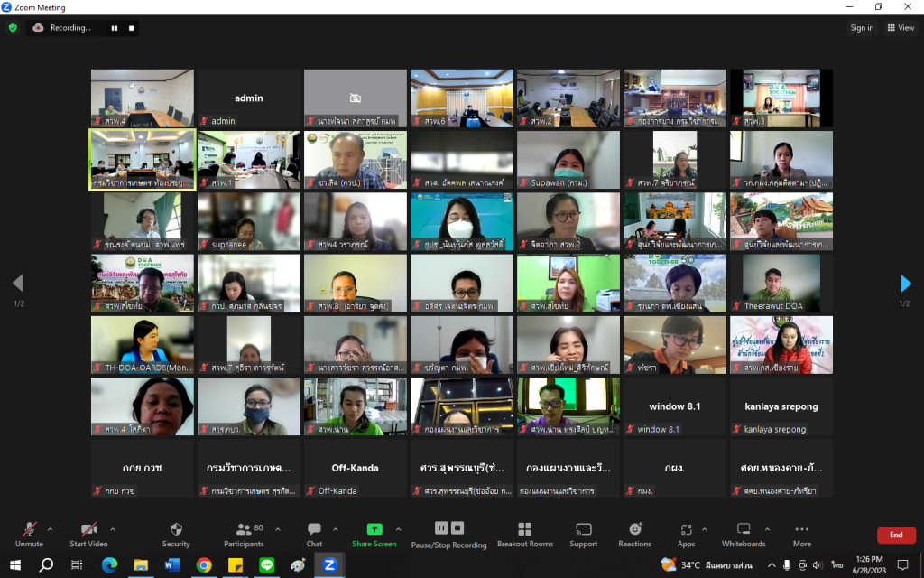Viewport: 924px width, 578px height.
Task: Click the red End meeting button
Action: coord(896,535)
